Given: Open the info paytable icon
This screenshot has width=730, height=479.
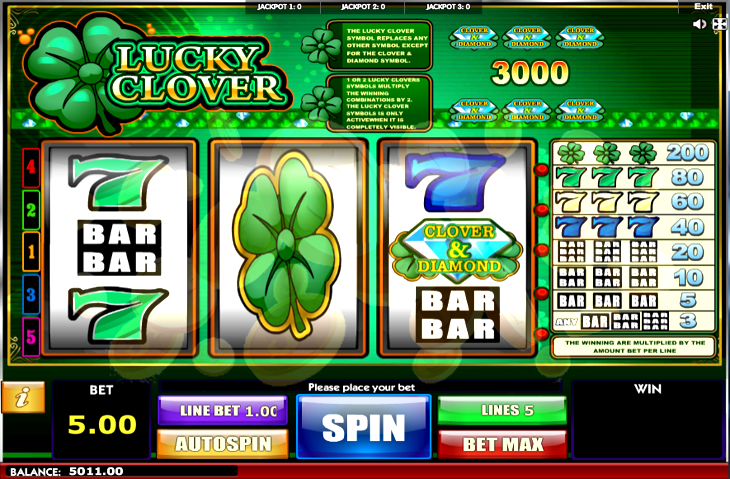Looking at the screenshot, I should pyautogui.click(x=23, y=397).
